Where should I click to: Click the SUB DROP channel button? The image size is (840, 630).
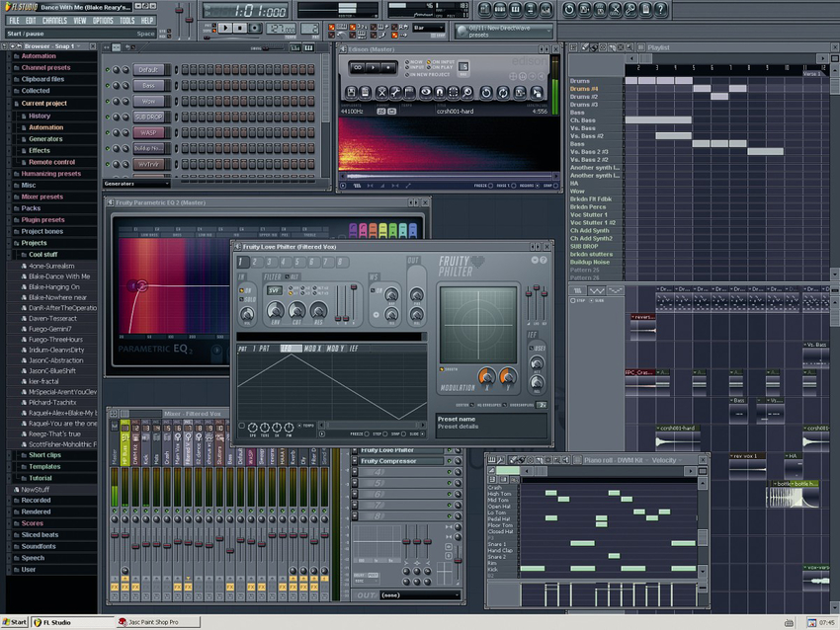pos(149,117)
